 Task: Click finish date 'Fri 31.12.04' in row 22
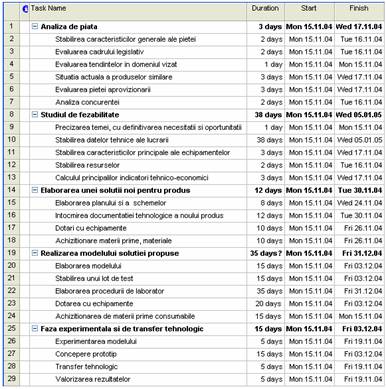(x=363, y=291)
